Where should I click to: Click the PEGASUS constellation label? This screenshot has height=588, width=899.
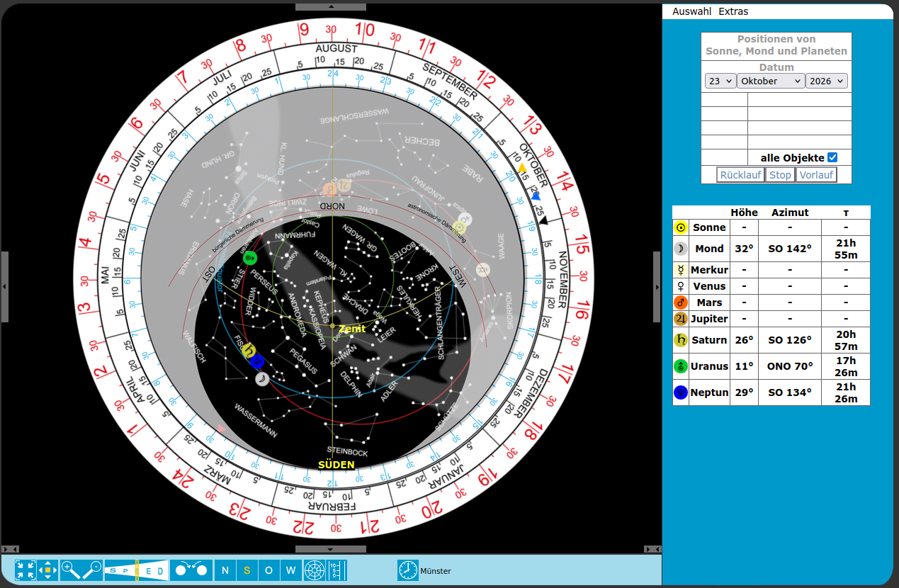[303, 361]
